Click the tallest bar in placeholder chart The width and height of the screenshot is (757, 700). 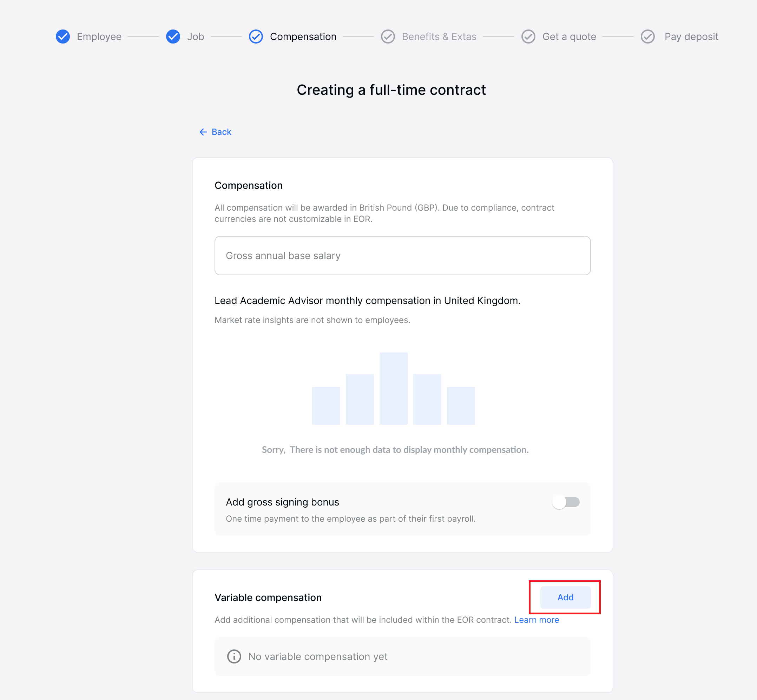coord(393,388)
